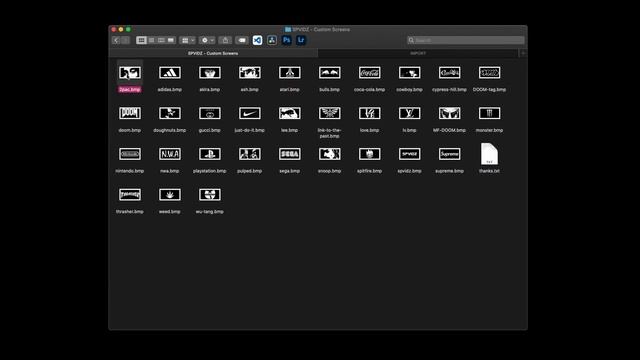The width and height of the screenshot is (640, 360).
Task: Switch to icon view
Action: point(141,40)
